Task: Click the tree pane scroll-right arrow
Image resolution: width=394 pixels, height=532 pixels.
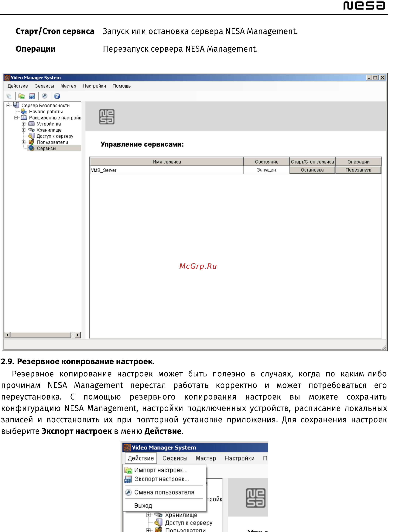Action: point(77,335)
